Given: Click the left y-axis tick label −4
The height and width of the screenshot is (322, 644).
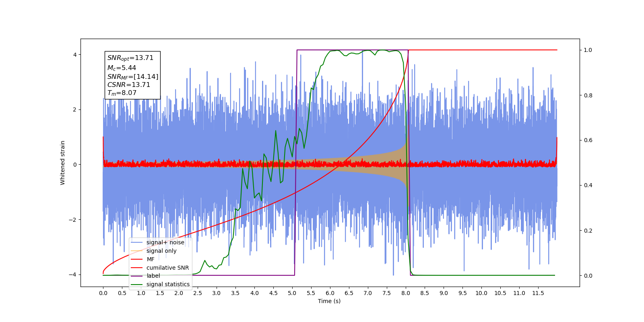Looking at the screenshot, I should tap(72, 275).
